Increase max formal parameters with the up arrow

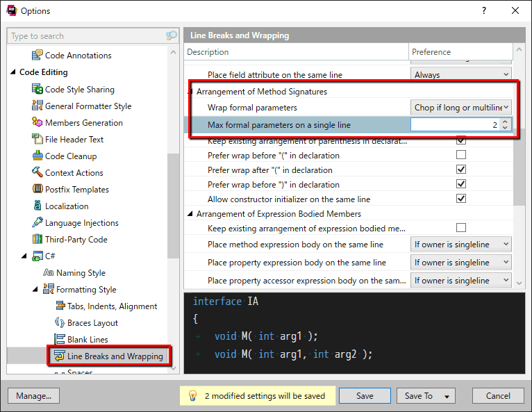tap(505, 122)
